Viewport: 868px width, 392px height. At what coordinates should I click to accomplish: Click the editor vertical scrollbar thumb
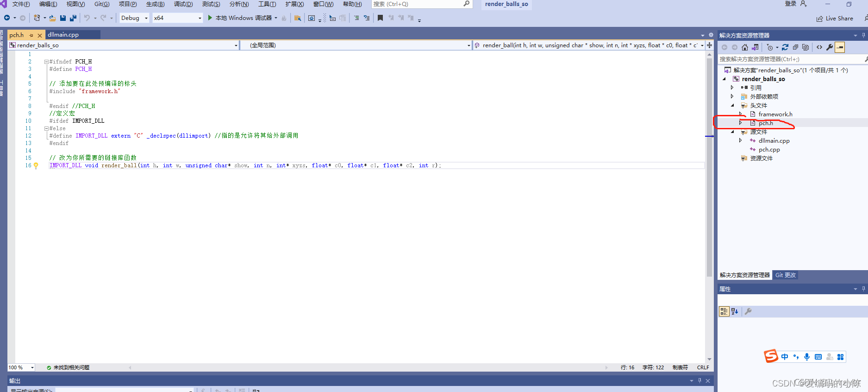[709, 167]
